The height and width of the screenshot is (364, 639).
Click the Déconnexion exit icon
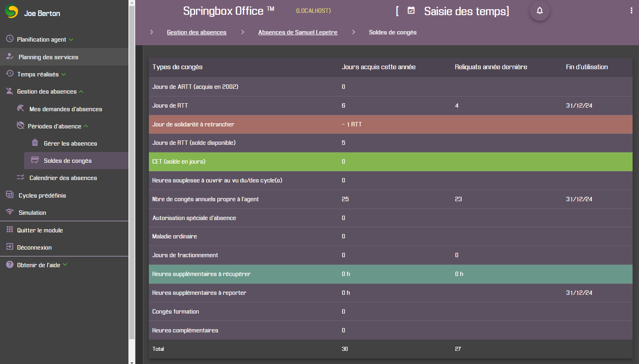[x=10, y=247]
